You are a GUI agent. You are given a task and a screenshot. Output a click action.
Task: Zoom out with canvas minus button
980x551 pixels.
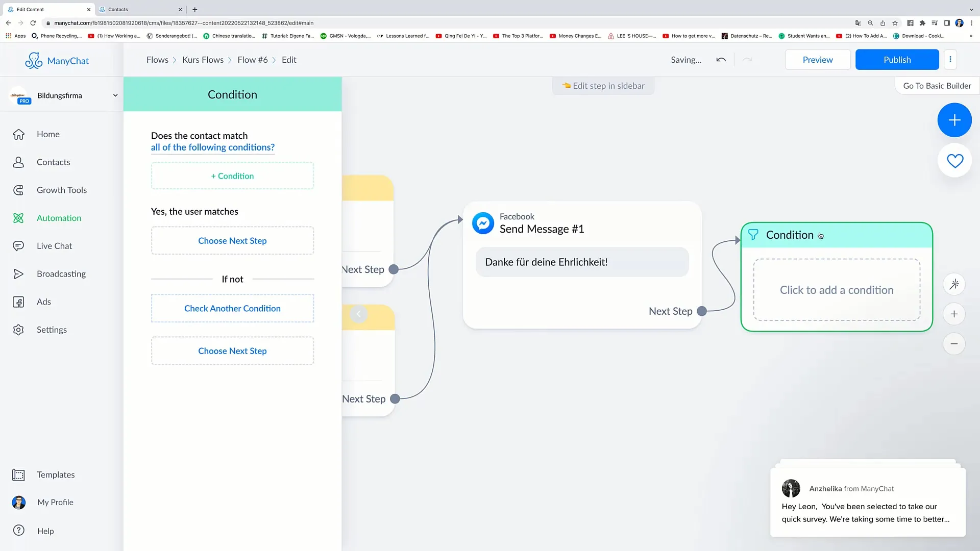pyautogui.click(x=954, y=344)
